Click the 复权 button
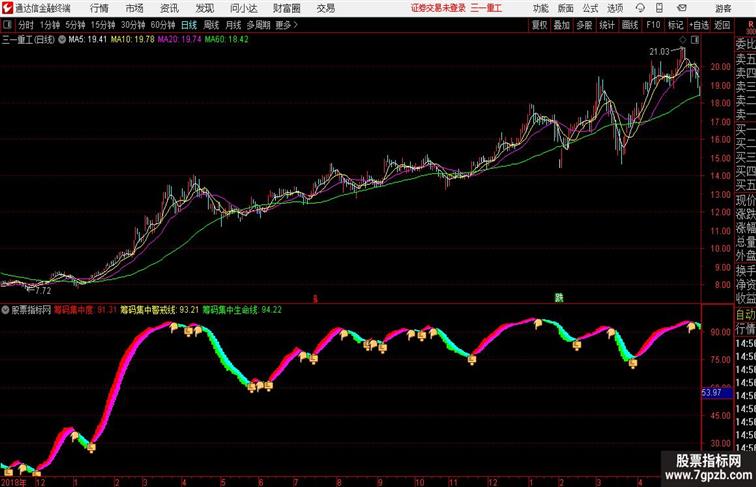Image resolution: width=756 pixels, height=487 pixels. pos(540,25)
